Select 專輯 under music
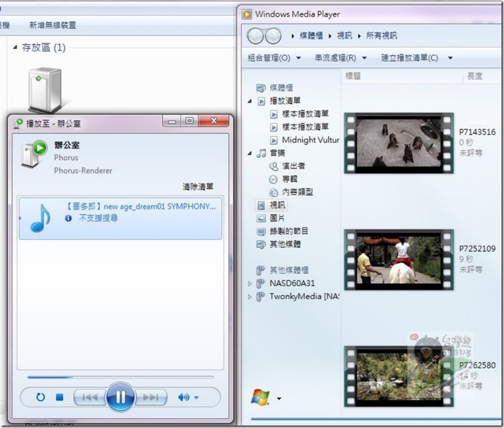Viewport: 504px width, 428px height. [x=290, y=179]
